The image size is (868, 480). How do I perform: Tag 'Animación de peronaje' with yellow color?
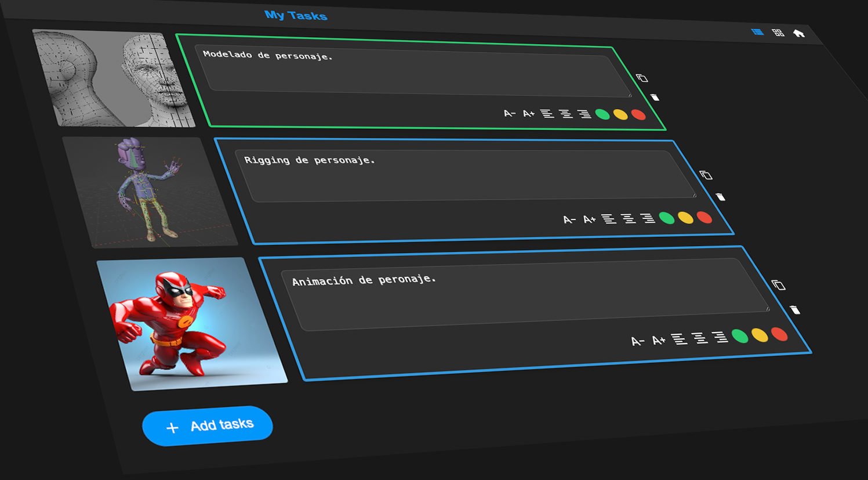(x=760, y=335)
